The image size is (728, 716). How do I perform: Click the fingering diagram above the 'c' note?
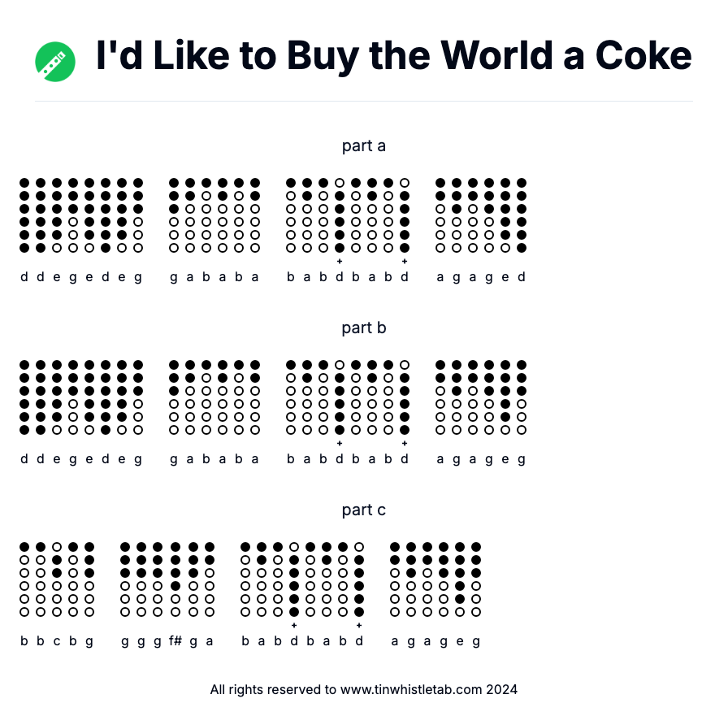coord(57,579)
